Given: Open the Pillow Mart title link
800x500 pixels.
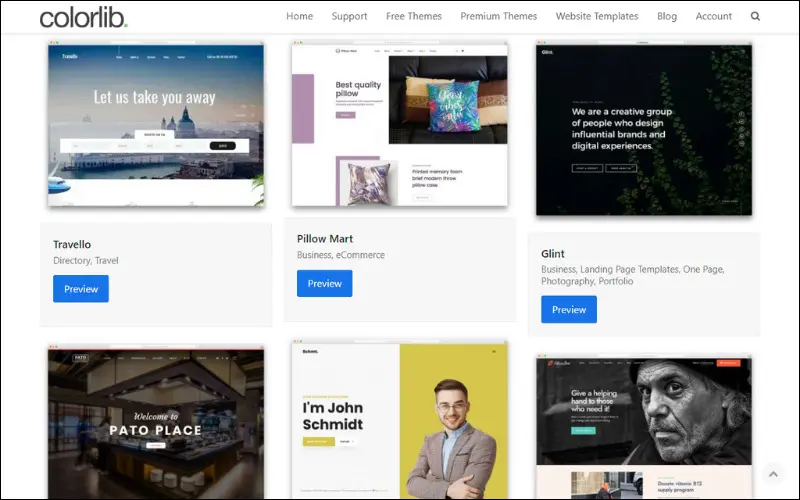Looking at the screenshot, I should (x=325, y=239).
